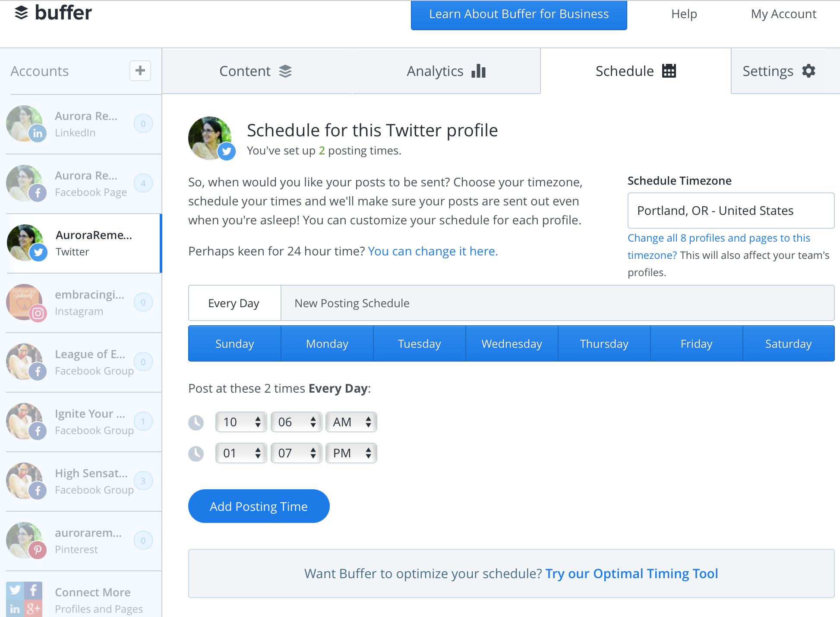Toggle Sunday posting day

click(235, 344)
